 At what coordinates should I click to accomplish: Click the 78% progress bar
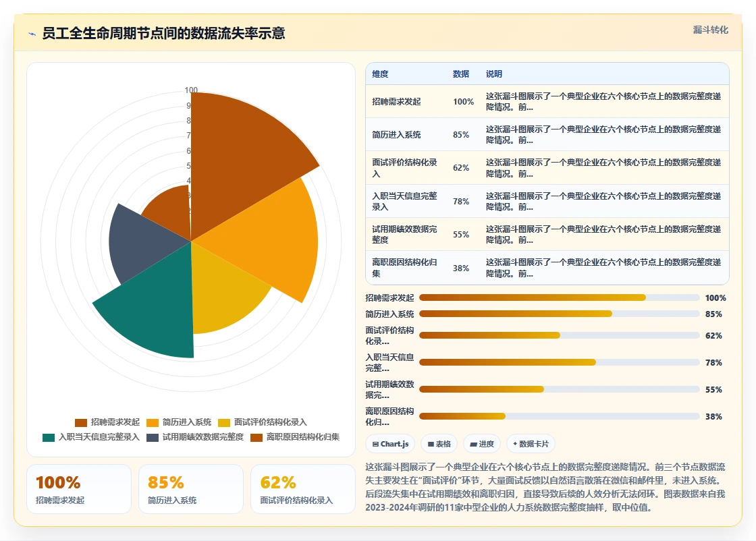coord(560,362)
